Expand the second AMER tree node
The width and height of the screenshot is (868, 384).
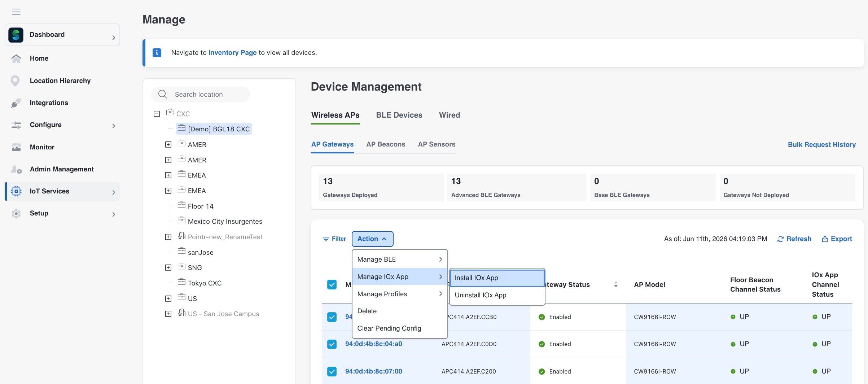pos(168,160)
